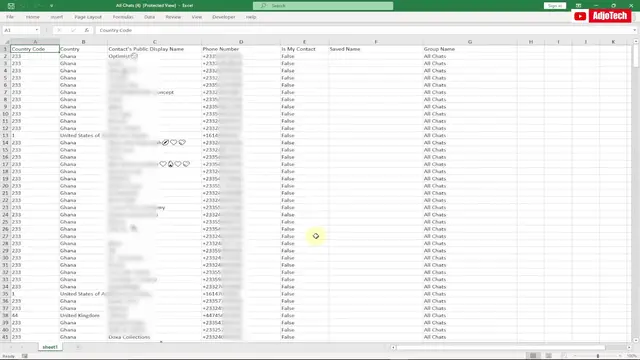Screen dimensions: 640x360
Task: Switch to the View tab
Action: coord(197,17)
